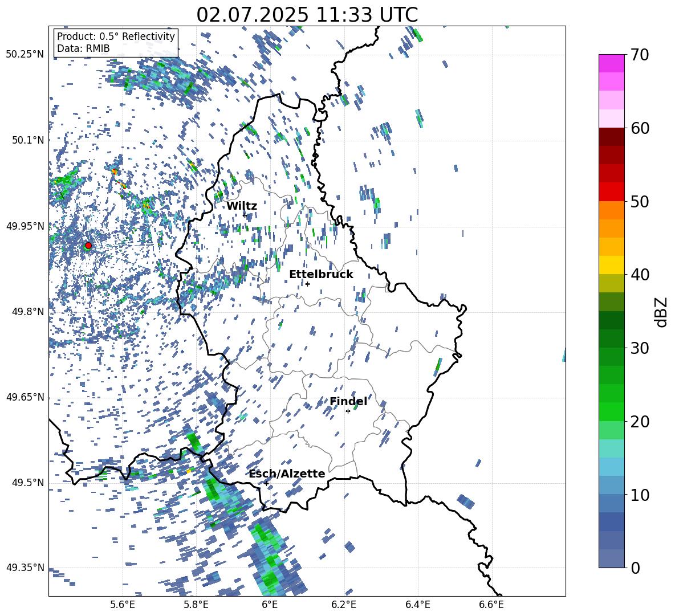Viewport: 675px width, 616px height.
Task: Click the 6.4°E longitude label
Action: 417,605
